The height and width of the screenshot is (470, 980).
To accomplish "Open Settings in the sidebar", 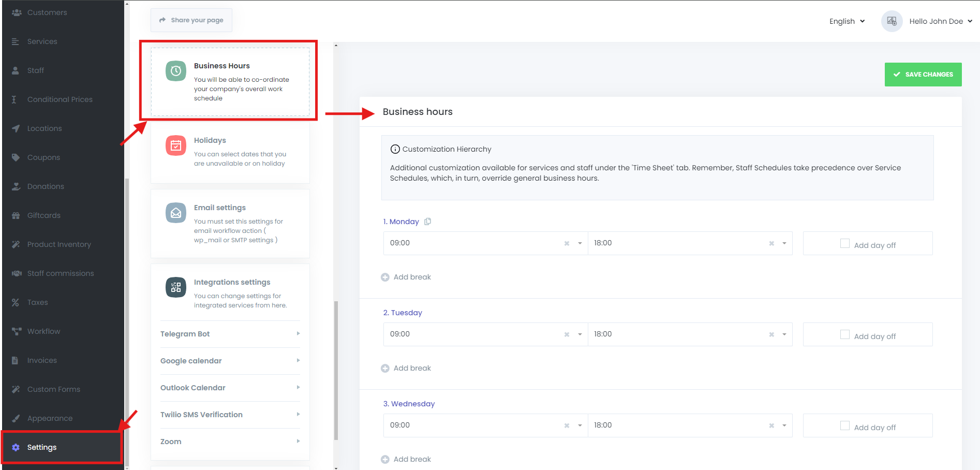I will click(42, 447).
